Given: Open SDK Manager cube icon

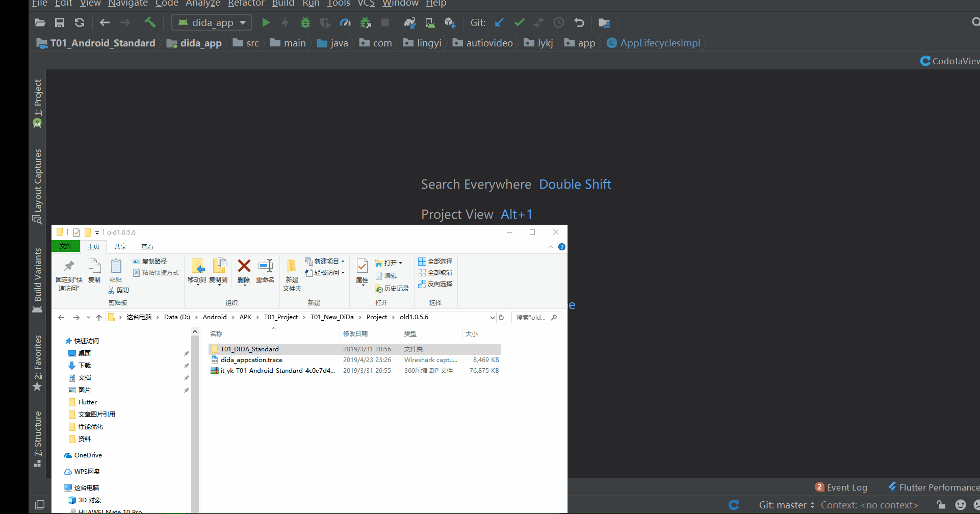Looking at the screenshot, I should pyautogui.click(x=450, y=22).
